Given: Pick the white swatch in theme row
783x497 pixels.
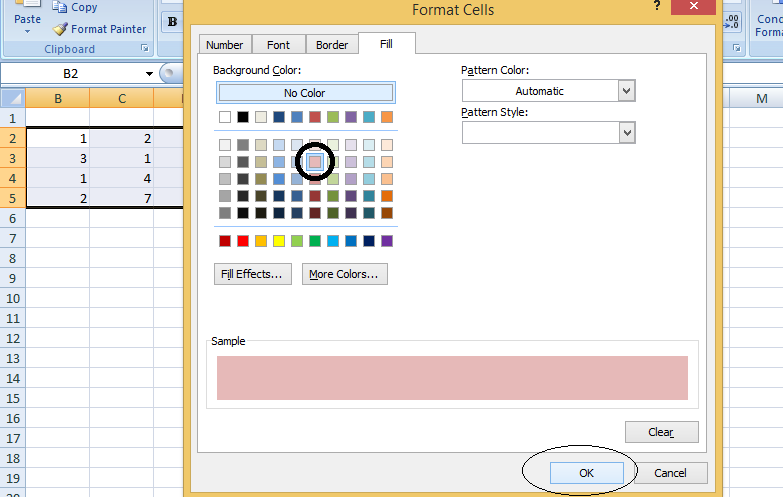Looking at the screenshot, I should [x=225, y=117].
